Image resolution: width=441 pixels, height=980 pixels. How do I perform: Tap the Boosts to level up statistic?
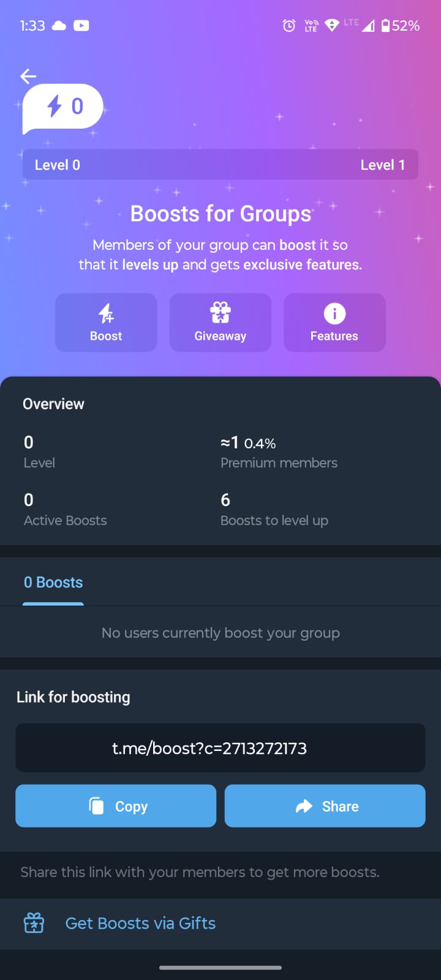274,510
